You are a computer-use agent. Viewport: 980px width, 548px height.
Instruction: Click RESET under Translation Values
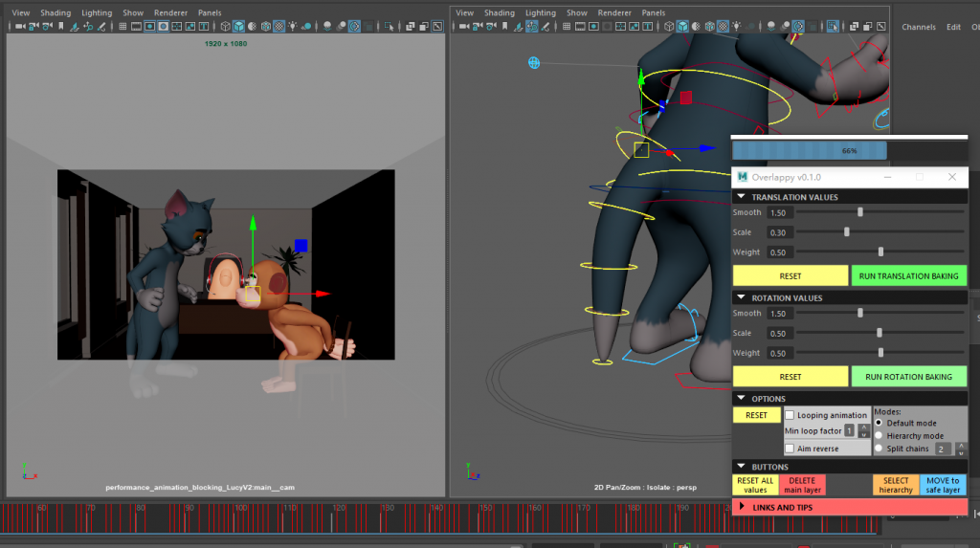tap(790, 275)
